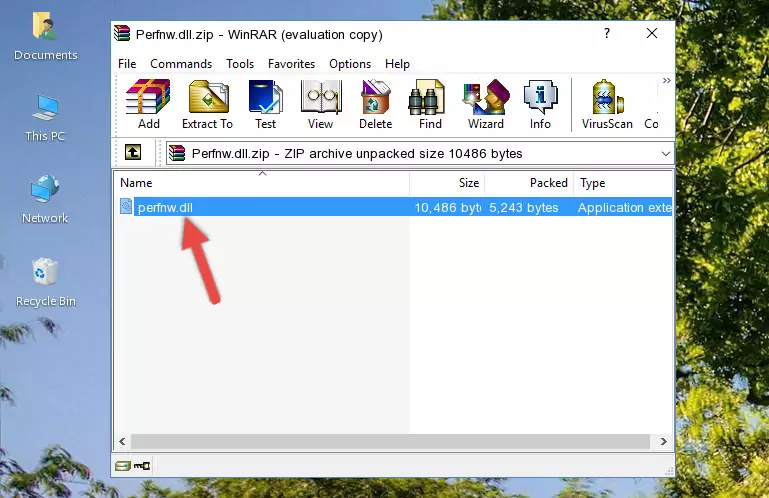The width and height of the screenshot is (769, 498).
Task: Show archive Info
Action: tap(540, 105)
